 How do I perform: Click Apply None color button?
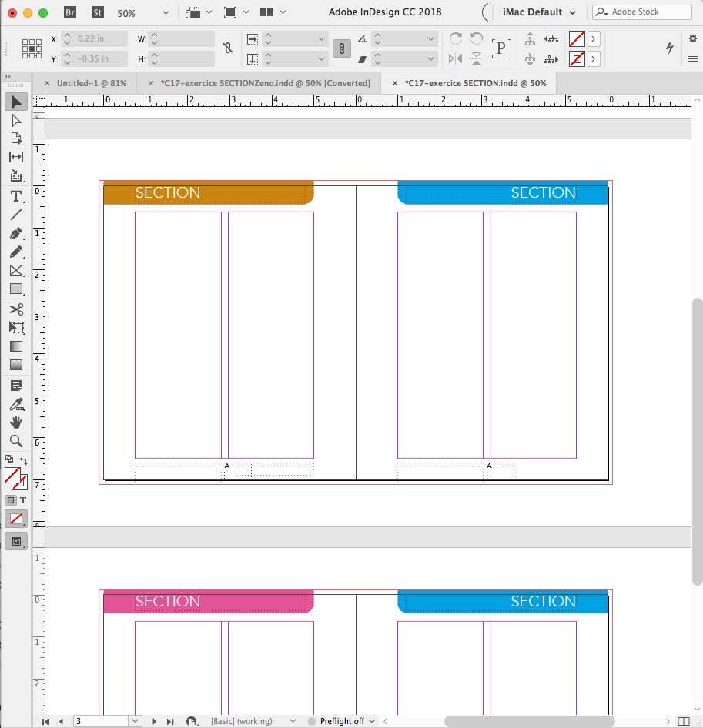click(x=16, y=519)
